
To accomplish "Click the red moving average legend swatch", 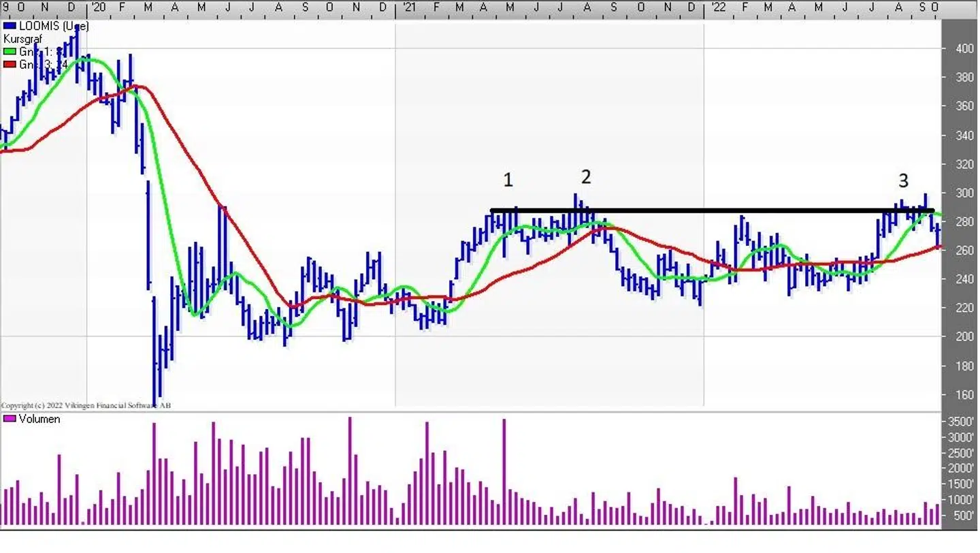I will [x=9, y=64].
